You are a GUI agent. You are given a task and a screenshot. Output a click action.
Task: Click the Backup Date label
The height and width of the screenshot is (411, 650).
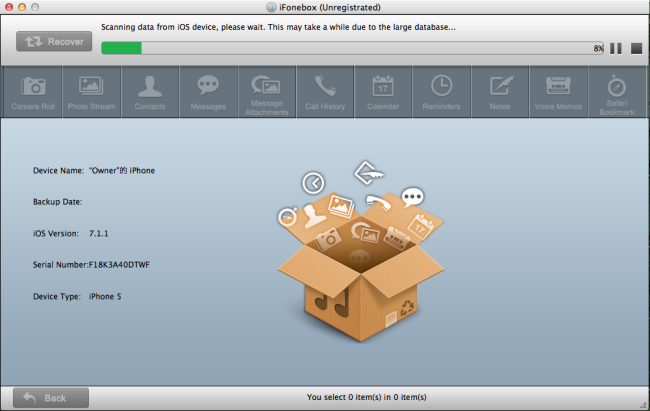coord(58,202)
